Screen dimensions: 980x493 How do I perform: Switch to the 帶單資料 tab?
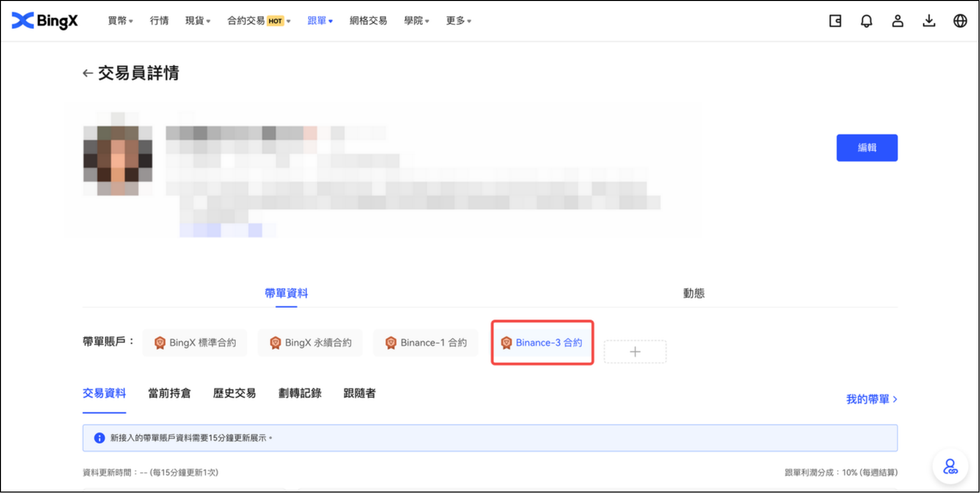pos(286,293)
